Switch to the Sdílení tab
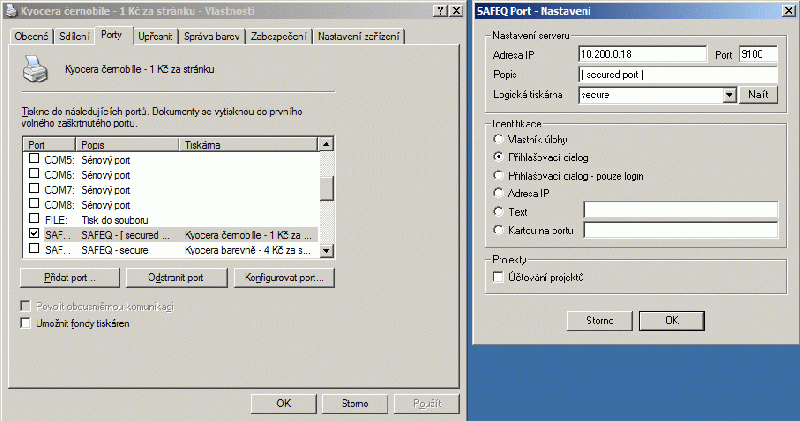The width and height of the screenshot is (800, 421). (x=74, y=36)
